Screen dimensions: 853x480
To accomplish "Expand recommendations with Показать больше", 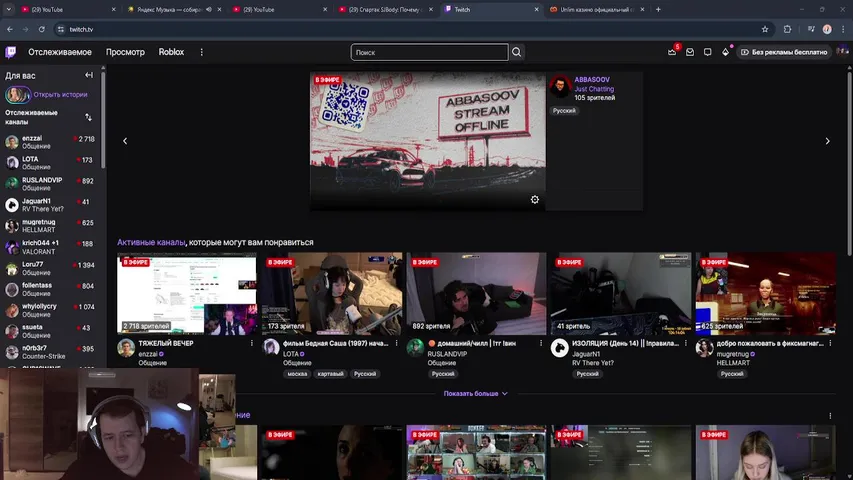I will click(476, 394).
